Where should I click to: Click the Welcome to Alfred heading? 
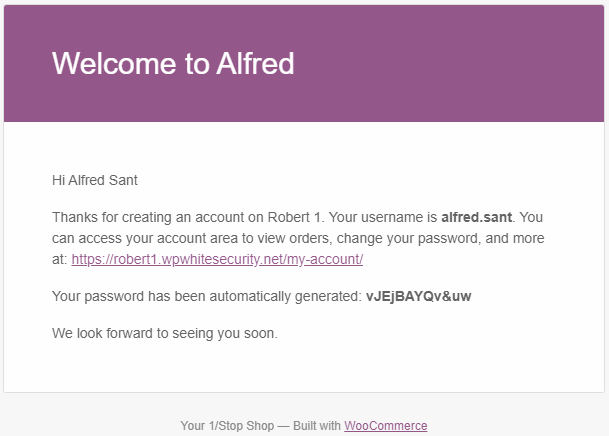click(173, 63)
